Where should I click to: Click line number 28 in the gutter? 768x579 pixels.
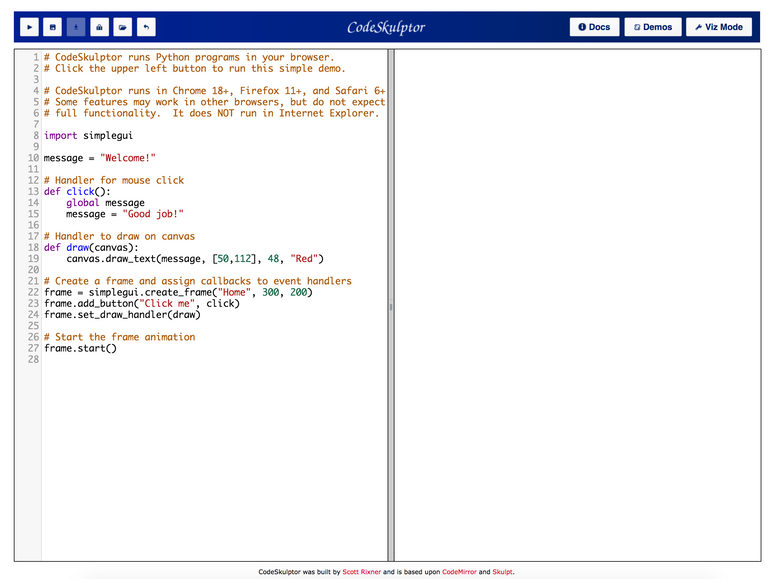33,360
